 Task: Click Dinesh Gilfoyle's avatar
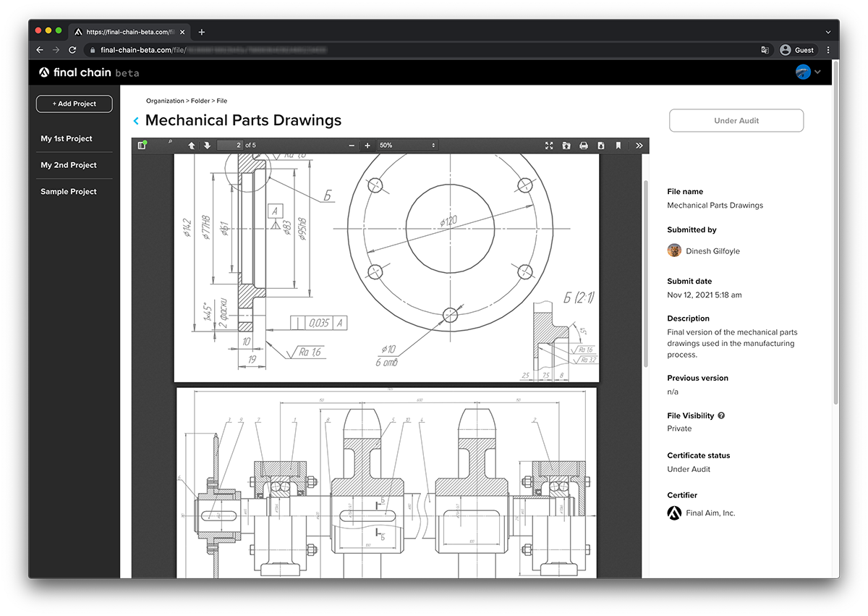(x=674, y=250)
